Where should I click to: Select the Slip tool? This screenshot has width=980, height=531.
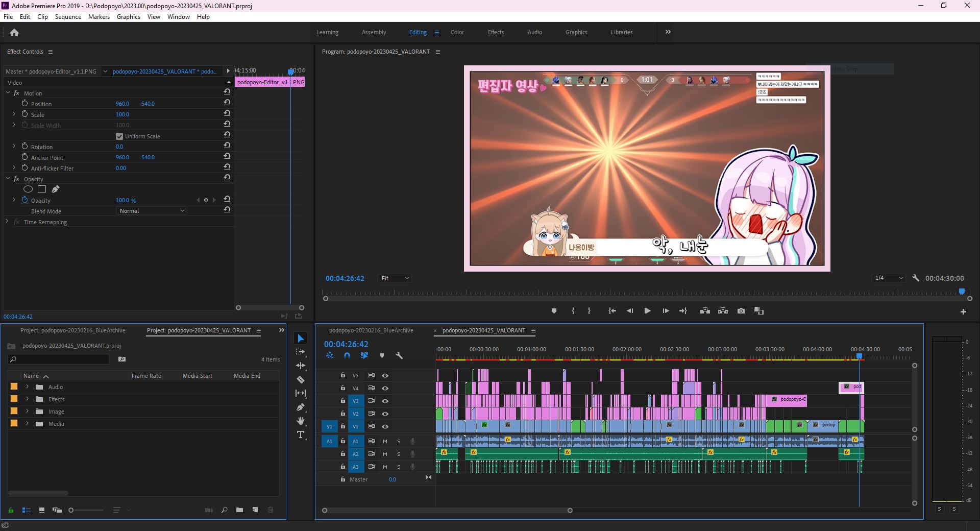tap(301, 393)
